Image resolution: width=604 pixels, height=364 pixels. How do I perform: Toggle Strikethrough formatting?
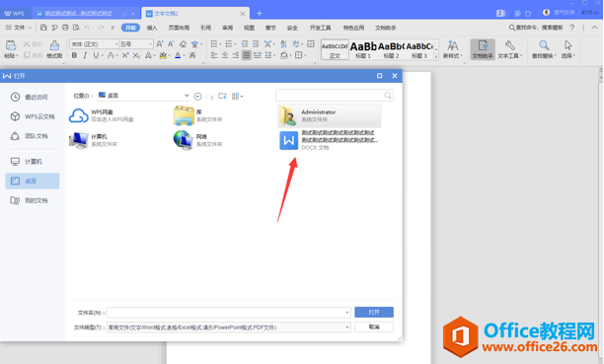[x=111, y=55]
